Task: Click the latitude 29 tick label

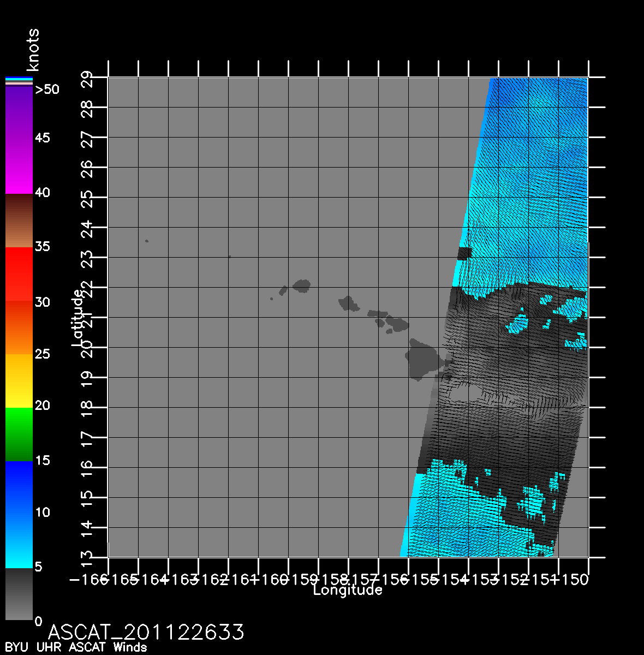Action: point(87,78)
